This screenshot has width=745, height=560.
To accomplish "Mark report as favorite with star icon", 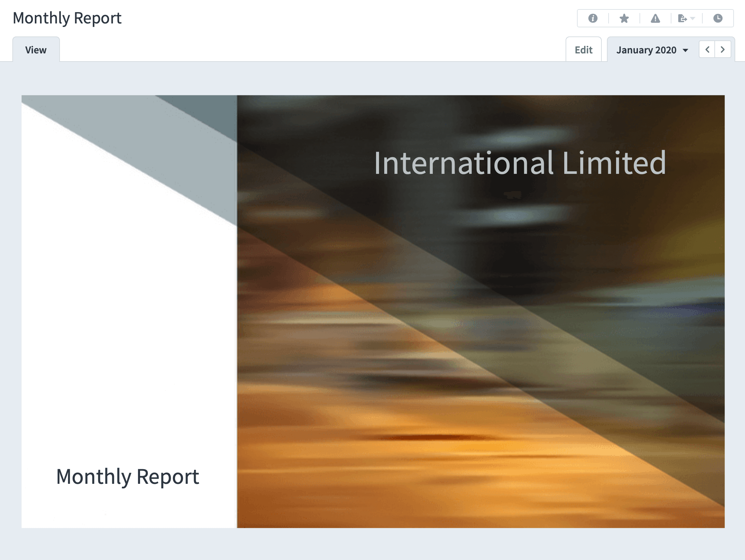I will pyautogui.click(x=624, y=18).
